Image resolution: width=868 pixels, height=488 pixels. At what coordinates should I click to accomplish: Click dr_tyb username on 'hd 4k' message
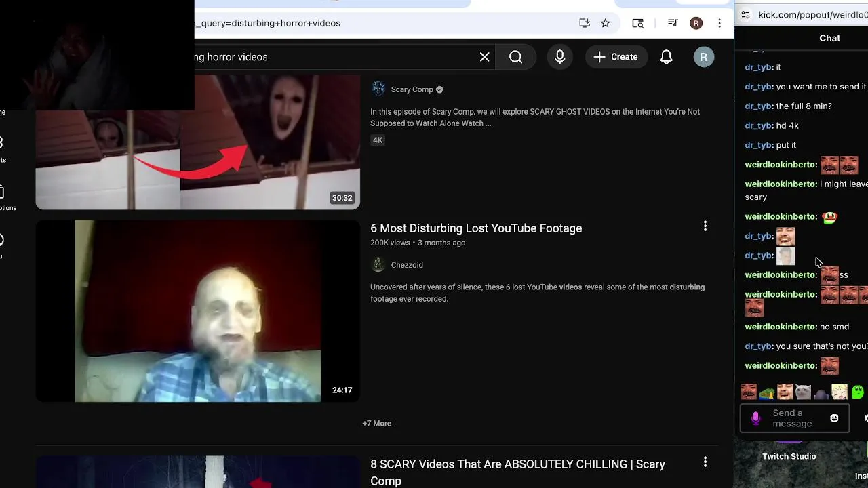pos(759,126)
